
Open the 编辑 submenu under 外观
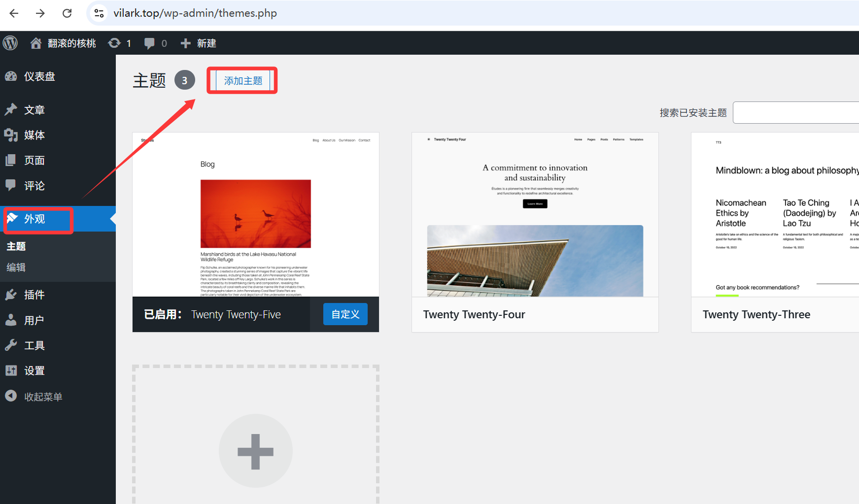pyautogui.click(x=16, y=268)
